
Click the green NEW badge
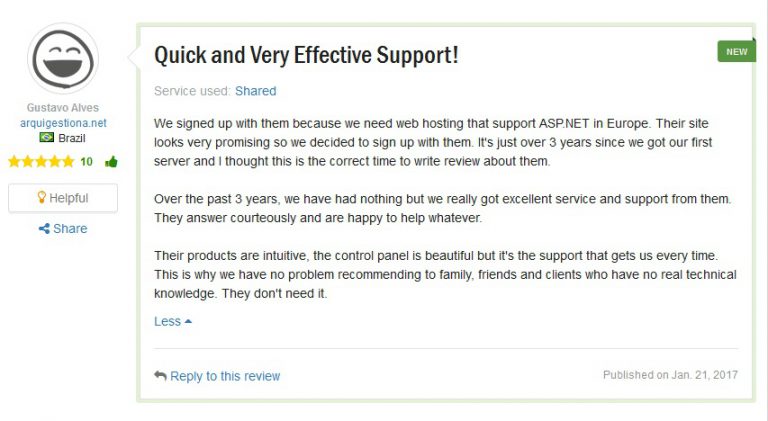[736, 51]
